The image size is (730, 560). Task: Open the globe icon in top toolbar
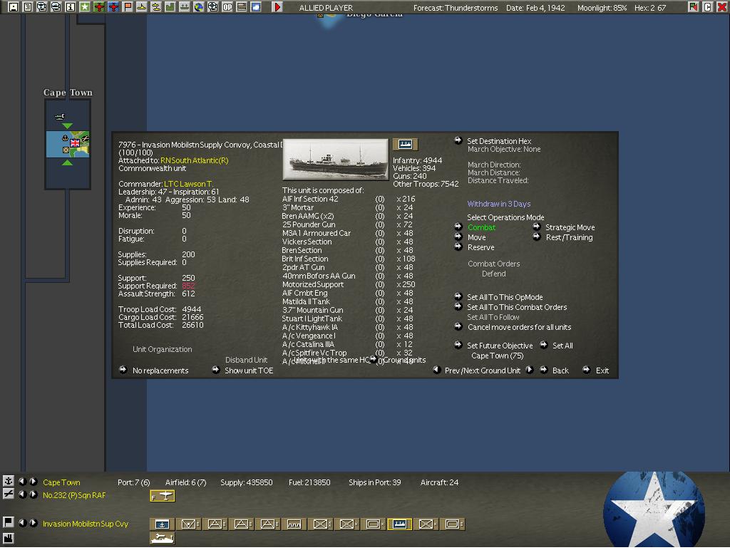pos(199,7)
